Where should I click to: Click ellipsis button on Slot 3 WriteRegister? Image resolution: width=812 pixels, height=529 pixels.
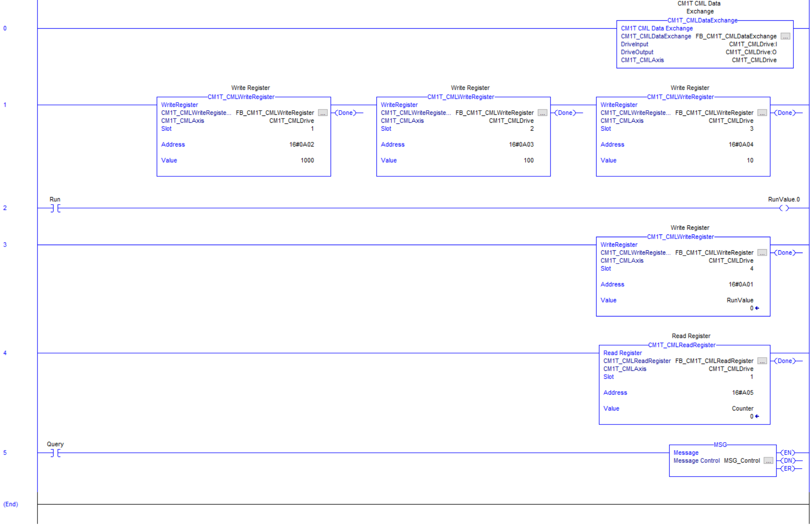pos(762,113)
